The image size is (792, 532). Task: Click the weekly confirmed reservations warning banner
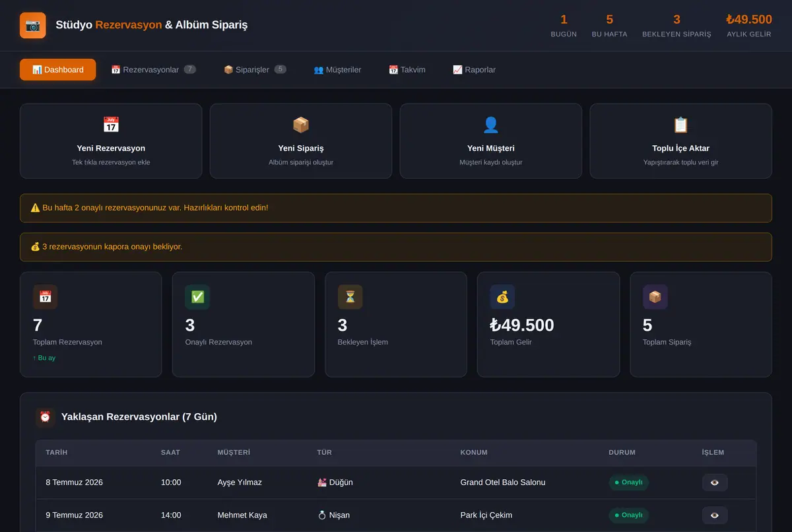(x=396, y=208)
